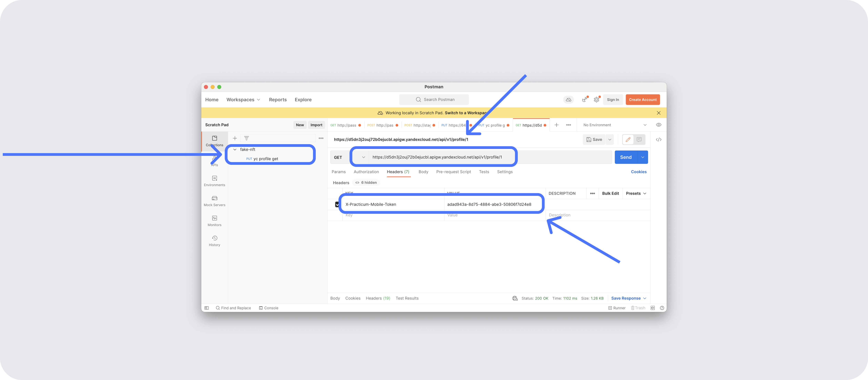
Task: Expand the Save options arrow
Action: tap(610, 140)
